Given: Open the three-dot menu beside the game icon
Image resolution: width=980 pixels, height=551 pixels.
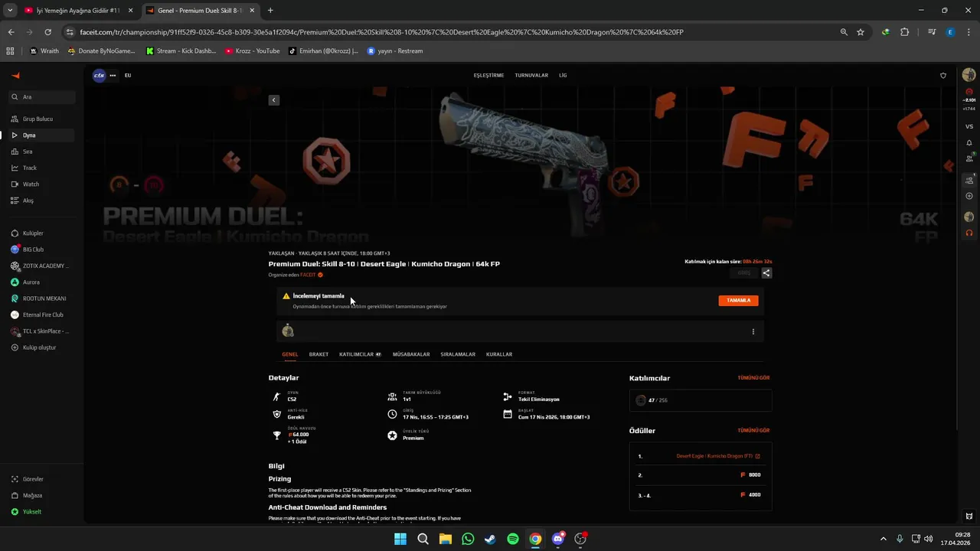Looking at the screenshot, I should click(x=113, y=76).
